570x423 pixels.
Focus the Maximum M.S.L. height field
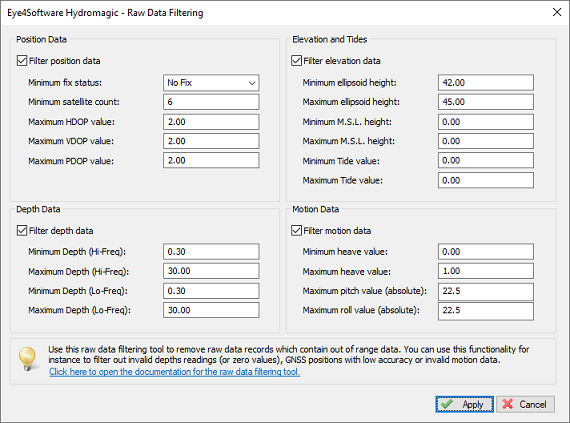tap(486, 141)
